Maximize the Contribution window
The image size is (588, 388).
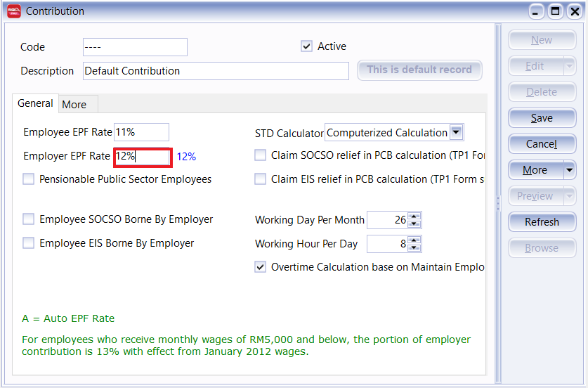(556, 12)
